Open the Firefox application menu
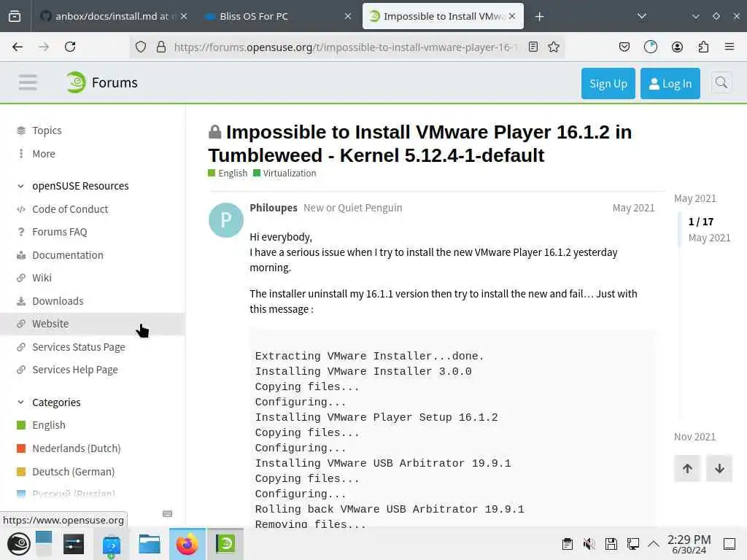Viewport: 747px width, 560px height. (729, 47)
